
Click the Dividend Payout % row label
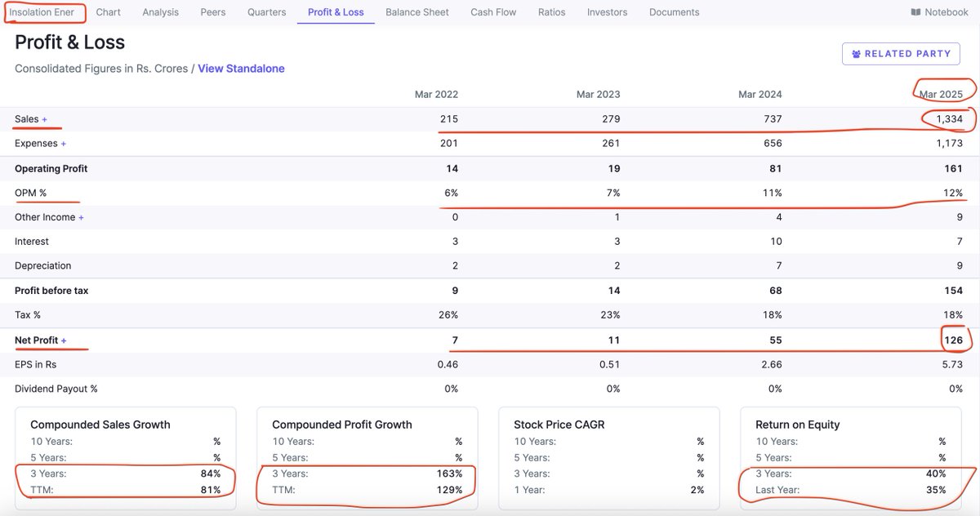tap(56, 389)
